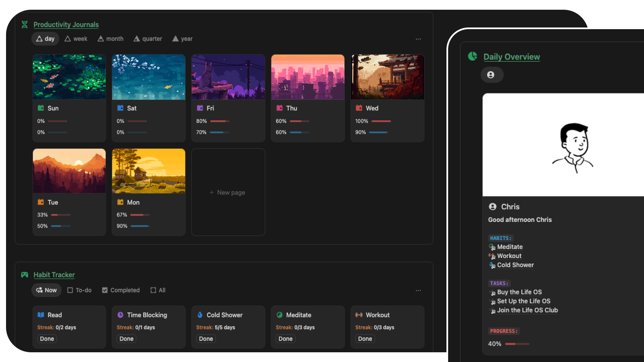The height and width of the screenshot is (362, 644).
Task: Switch to the week view tab
Action: (76, 39)
